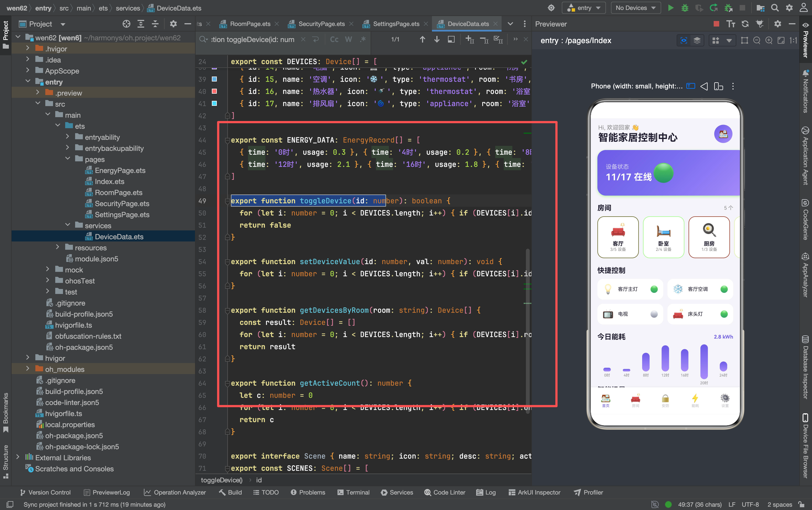Run the entry configuration
The width and height of the screenshot is (812, 510).
670,8
